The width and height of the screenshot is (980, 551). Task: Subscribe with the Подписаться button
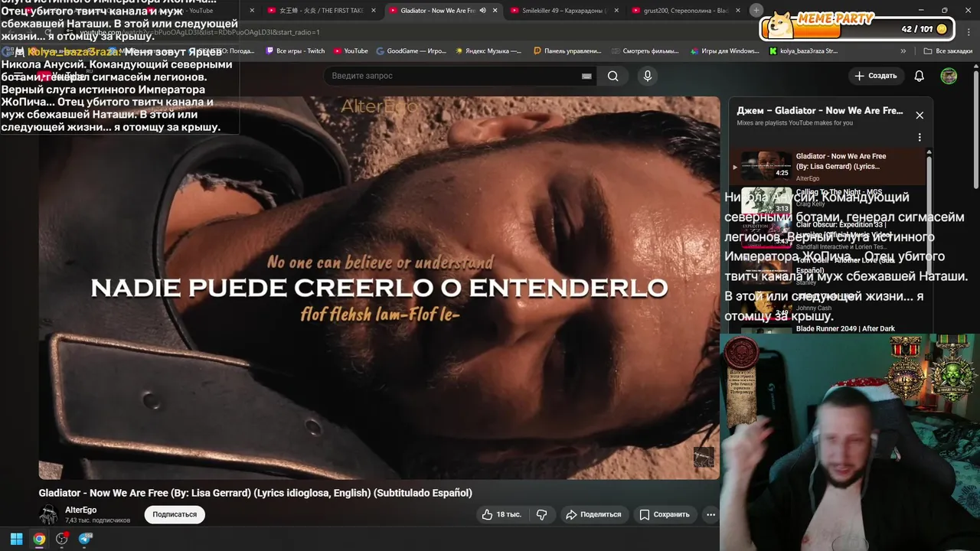tap(175, 514)
